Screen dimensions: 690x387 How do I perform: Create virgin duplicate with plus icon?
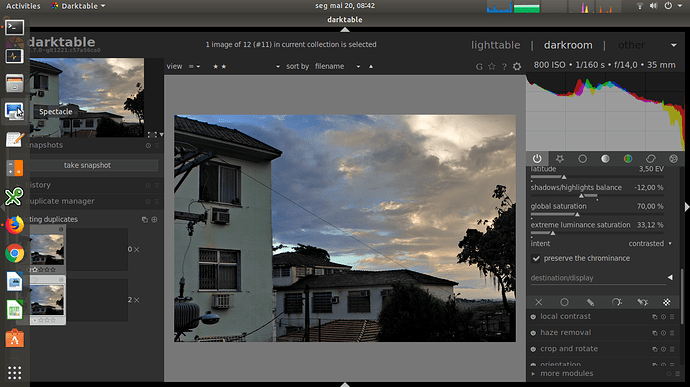154,219
